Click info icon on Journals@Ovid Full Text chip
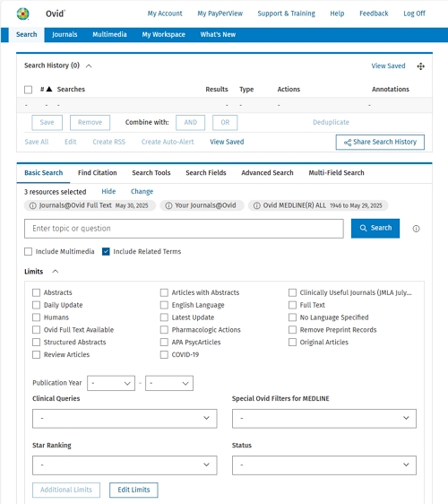Image resolution: width=448 pixels, height=504 pixels. [33, 205]
